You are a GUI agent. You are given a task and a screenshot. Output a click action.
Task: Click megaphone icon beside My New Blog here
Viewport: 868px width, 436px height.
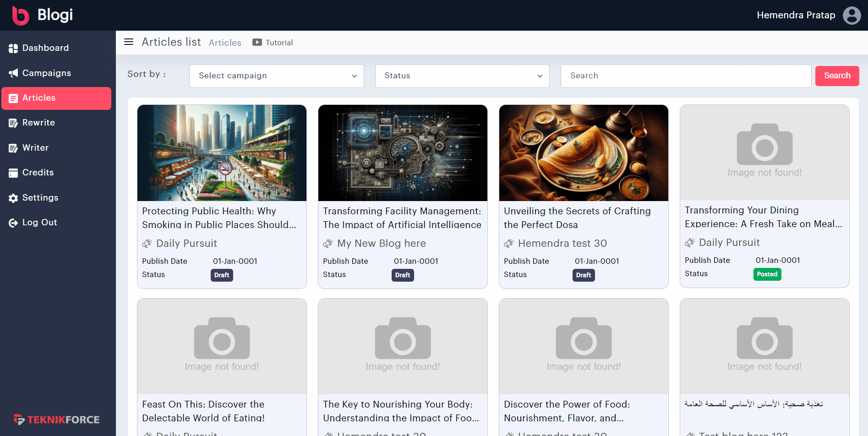pyautogui.click(x=328, y=244)
